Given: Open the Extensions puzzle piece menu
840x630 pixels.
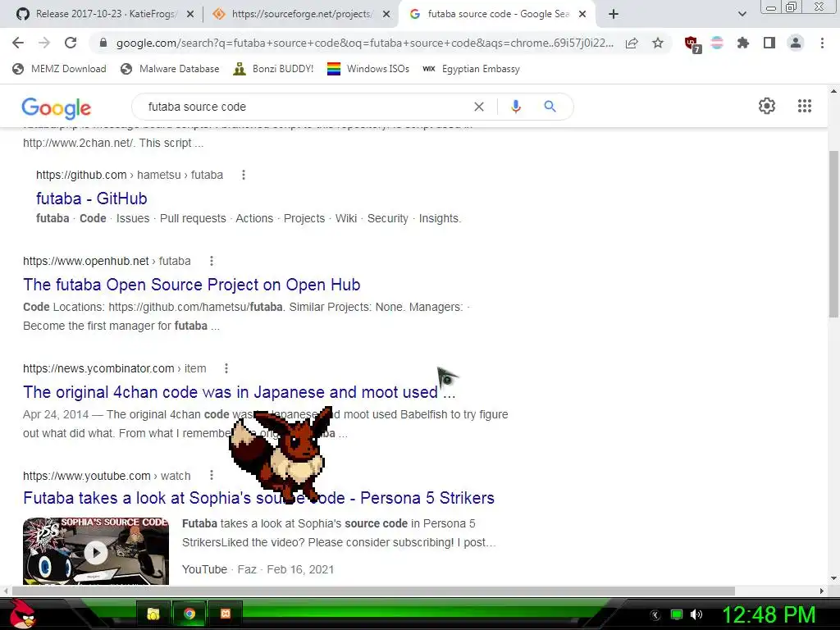Looking at the screenshot, I should pyautogui.click(x=743, y=43).
